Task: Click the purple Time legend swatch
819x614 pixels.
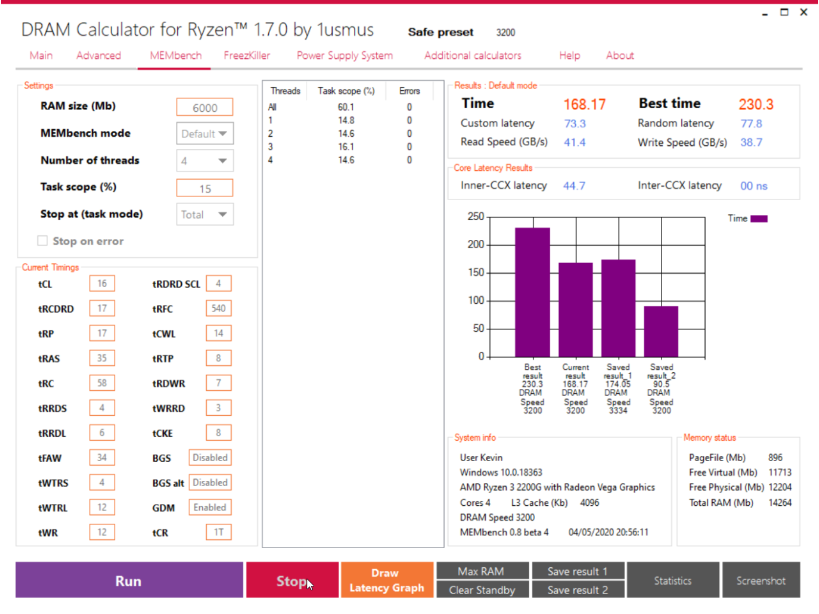Action: pyautogui.click(x=759, y=219)
